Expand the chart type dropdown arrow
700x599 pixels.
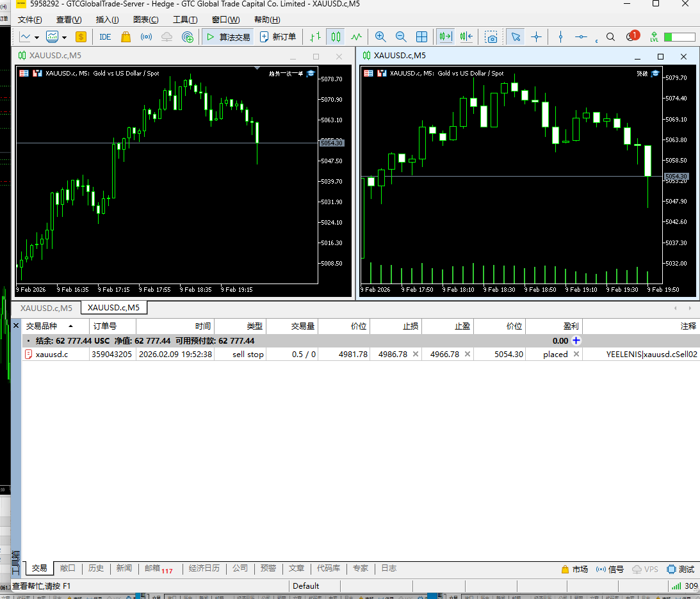point(37,38)
